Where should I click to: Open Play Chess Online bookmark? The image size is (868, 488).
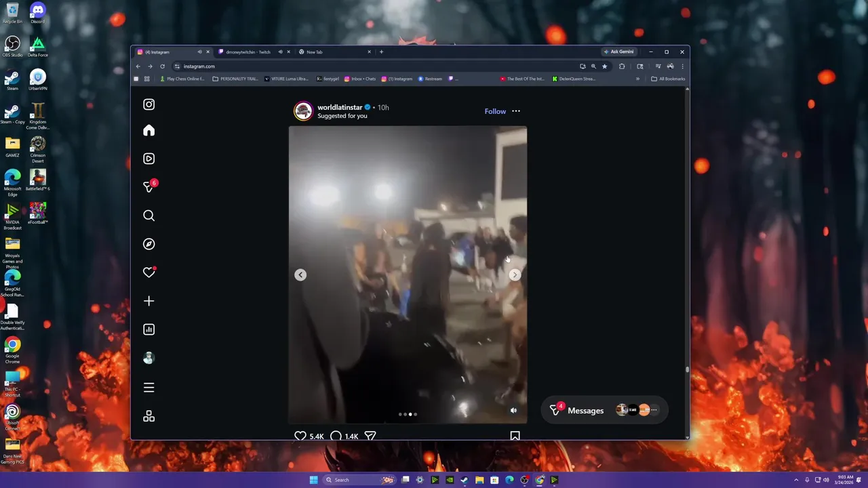click(182, 79)
